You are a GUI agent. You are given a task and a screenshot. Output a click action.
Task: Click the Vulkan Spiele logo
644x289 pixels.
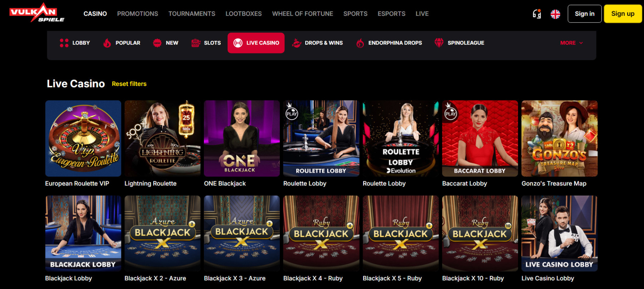(x=37, y=13)
